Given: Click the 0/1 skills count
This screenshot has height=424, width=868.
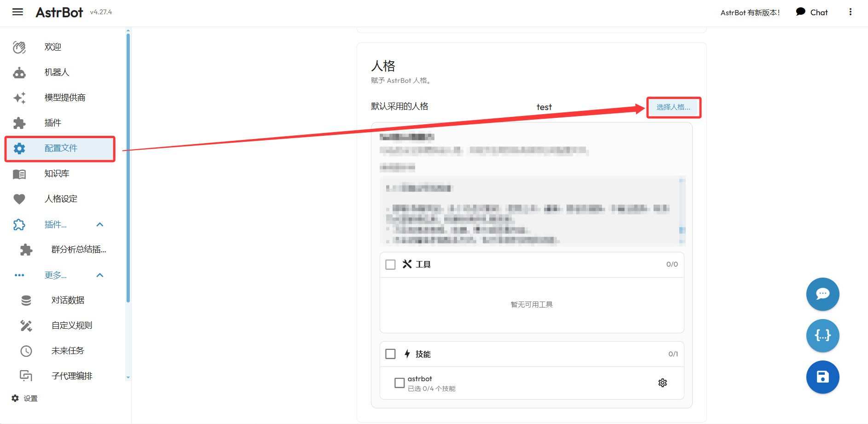Looking at the screenshot, I should (673, 354).
